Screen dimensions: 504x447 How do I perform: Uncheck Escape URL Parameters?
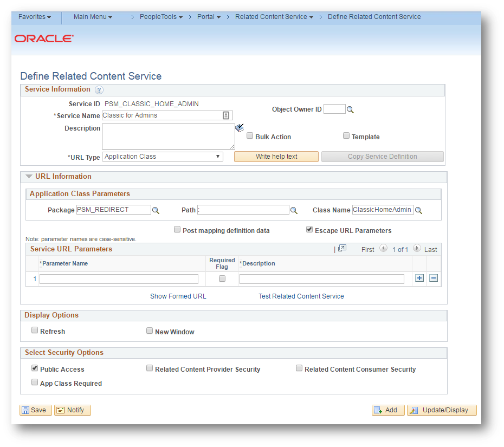tap(309, 230)
